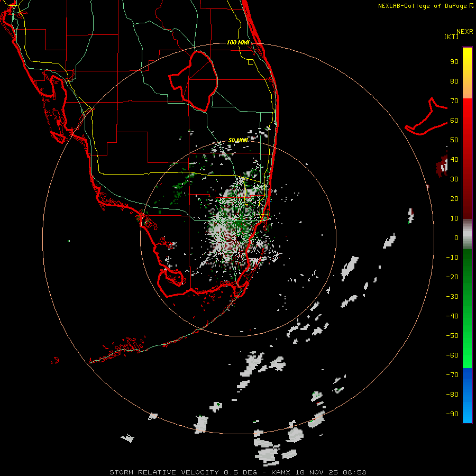
Task: Click the Bahamas island outline at right
Action: pyautogui.click(x=426, y=117)
